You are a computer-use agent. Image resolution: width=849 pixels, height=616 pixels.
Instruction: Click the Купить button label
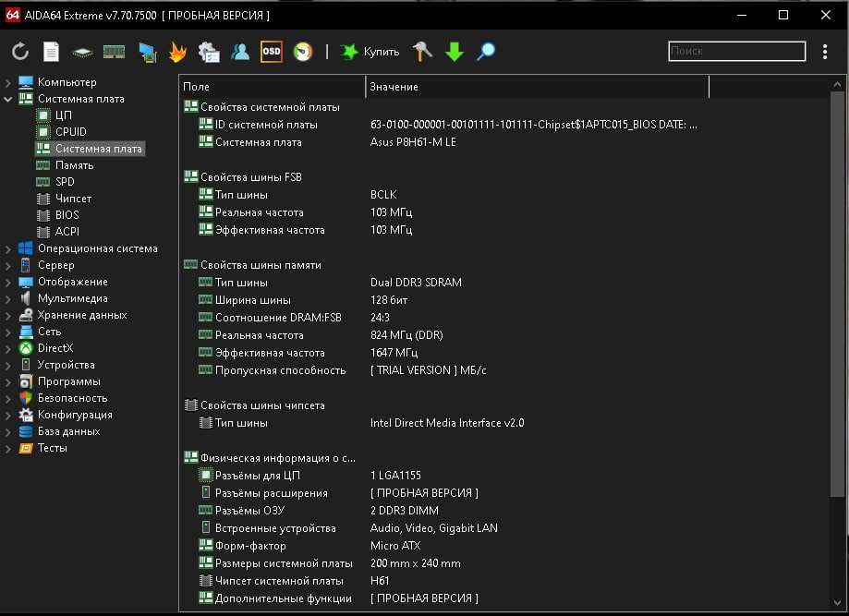382,52
